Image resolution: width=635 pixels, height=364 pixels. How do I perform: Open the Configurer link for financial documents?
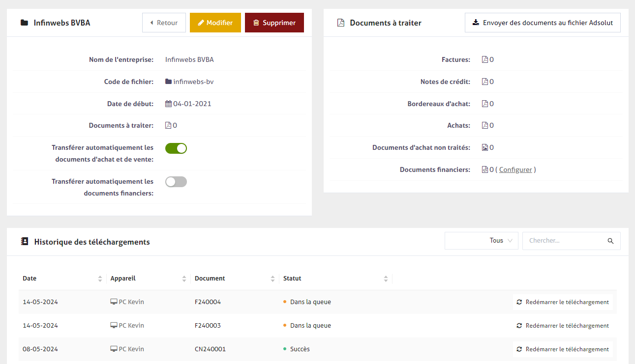point(515,170)
